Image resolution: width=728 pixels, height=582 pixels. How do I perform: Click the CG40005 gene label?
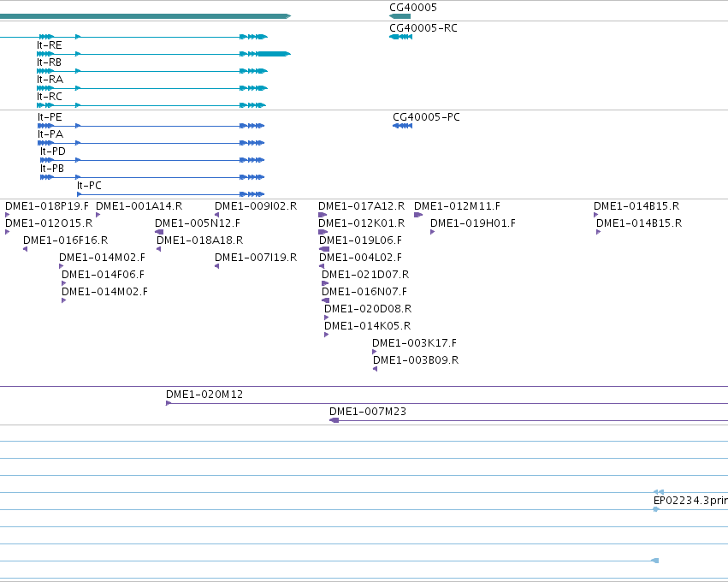(x=412, y=8)
